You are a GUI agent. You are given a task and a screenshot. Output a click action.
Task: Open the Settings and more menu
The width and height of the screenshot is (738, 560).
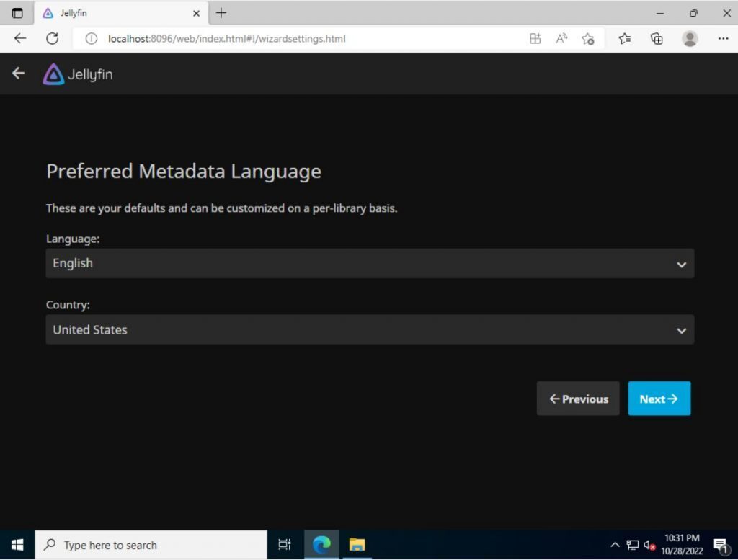(723, 39)
